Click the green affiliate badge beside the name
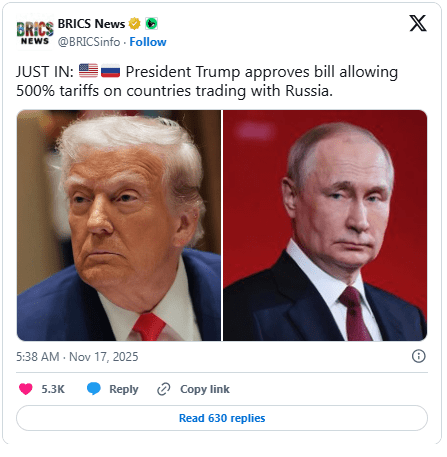The width and height of the screenshot is (447, 457). (x=152, y=24)
